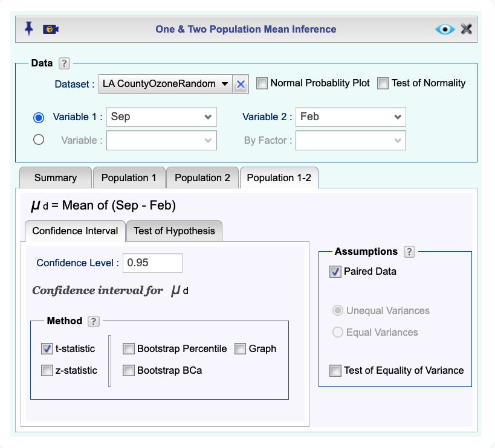Click the pin icon in title bar

(x=29, y=29)
